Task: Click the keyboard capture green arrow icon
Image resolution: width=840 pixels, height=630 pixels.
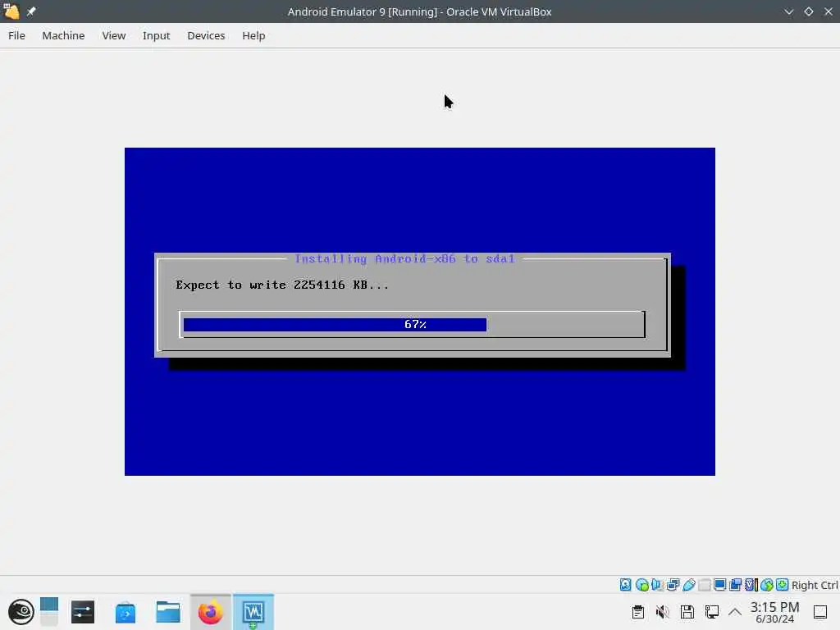Action: [x=782, y=584]
